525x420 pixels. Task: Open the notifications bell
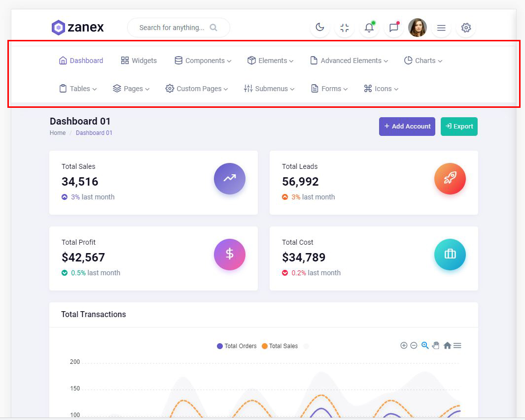pos(369,28)
